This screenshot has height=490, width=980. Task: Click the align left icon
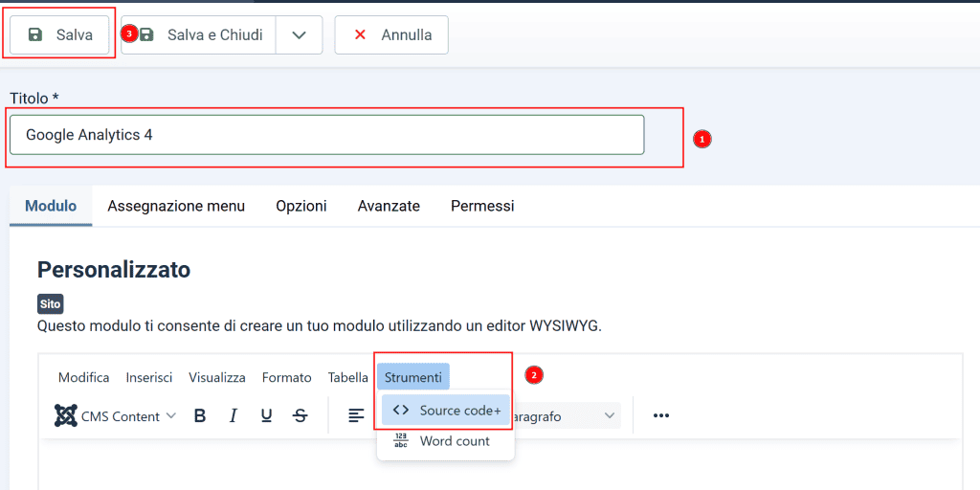coord(356,415)
